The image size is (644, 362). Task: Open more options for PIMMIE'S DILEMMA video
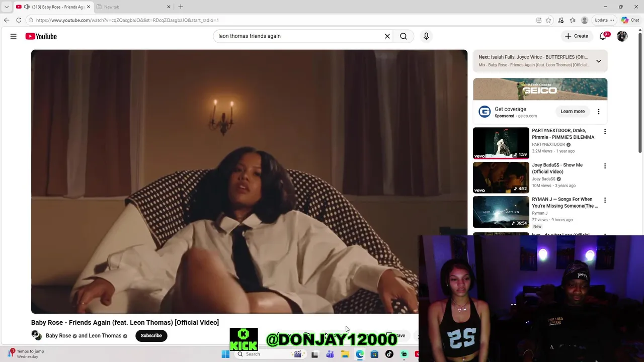coord(605,132)
